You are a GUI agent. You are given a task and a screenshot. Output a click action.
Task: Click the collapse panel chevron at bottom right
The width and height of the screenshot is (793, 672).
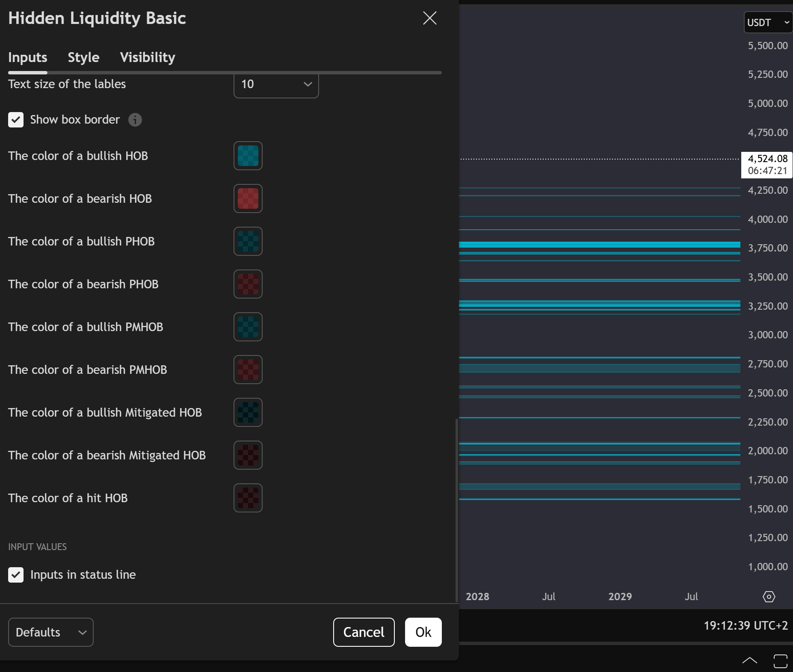pos(749,660)
